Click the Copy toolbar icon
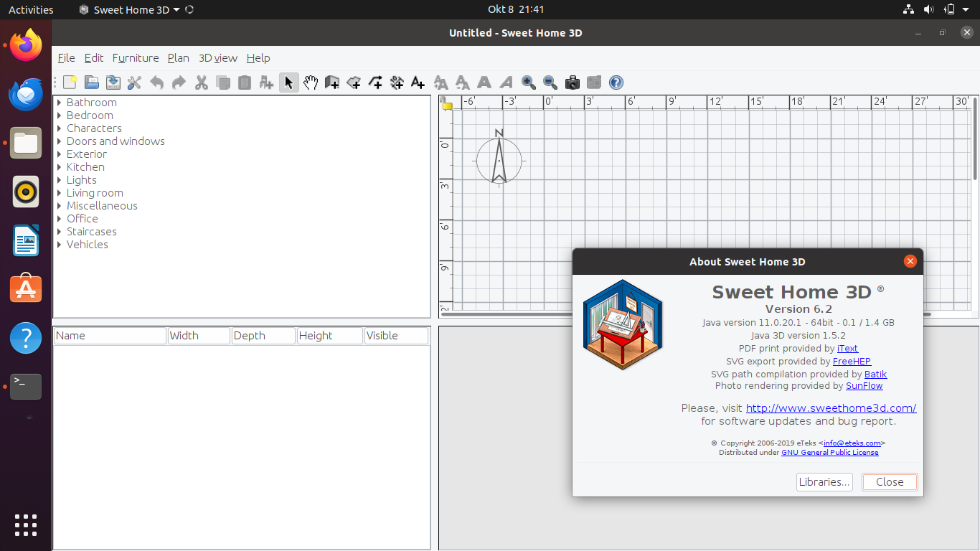The width and height of the screenshot is (980, 551). click(223, 83)
